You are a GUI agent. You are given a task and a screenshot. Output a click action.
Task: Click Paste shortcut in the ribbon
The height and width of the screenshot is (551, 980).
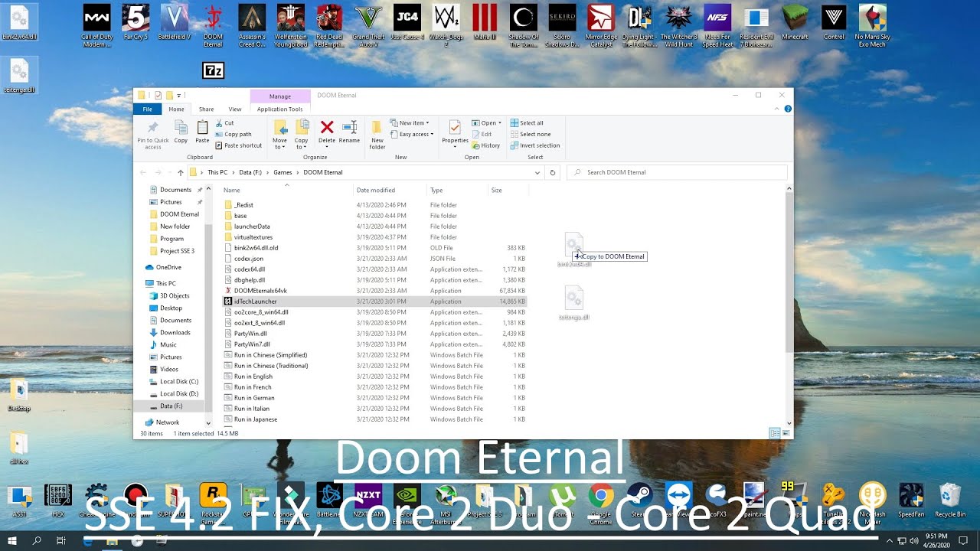point(238,145)
